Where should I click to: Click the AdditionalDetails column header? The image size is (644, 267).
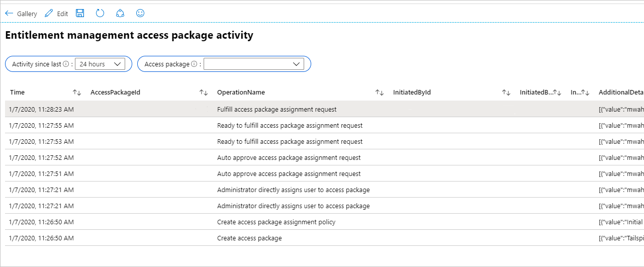click(620, 93)
